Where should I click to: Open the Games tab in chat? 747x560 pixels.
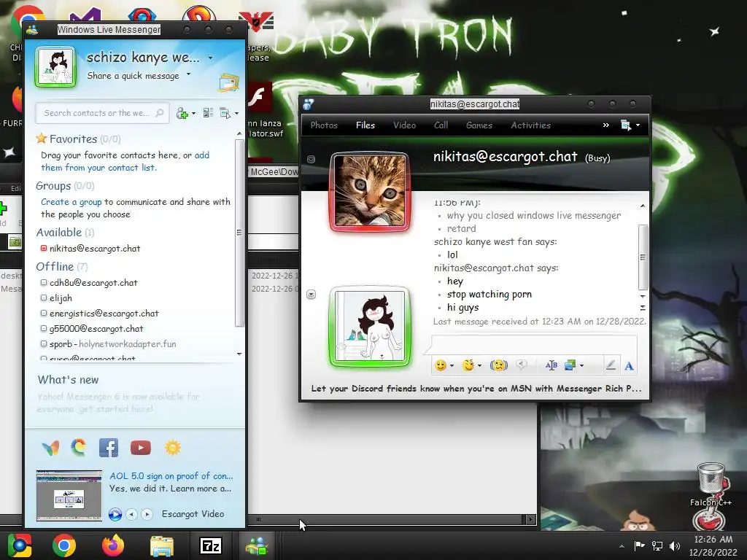[479, 125]
